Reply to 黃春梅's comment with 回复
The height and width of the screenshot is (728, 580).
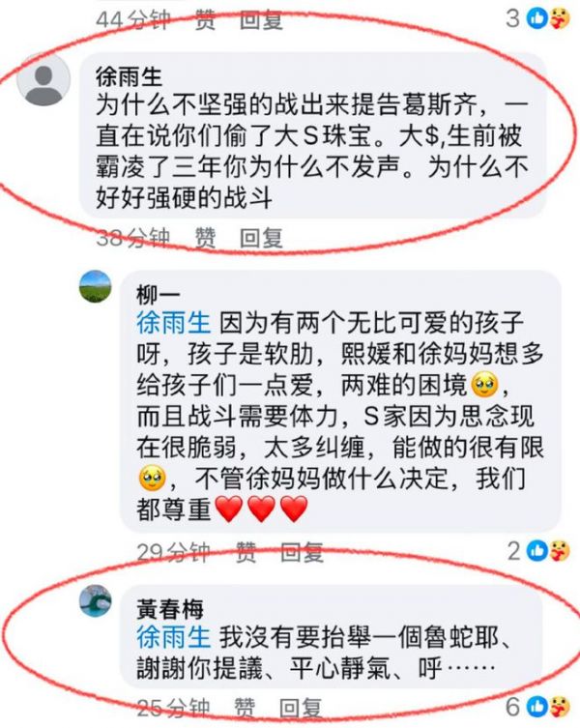(301, 708)
